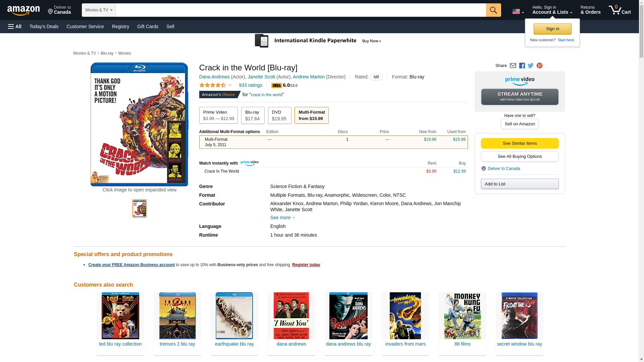Viewport: 644px width, 362px height.
Task: Open IMDb rating badge
Action: point(277,85)
